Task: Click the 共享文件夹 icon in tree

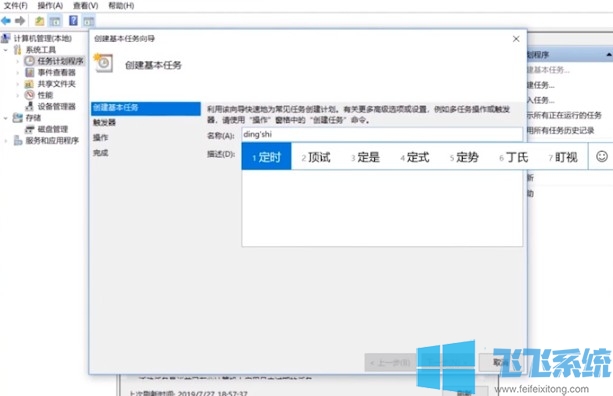Action: click(30, 84)
